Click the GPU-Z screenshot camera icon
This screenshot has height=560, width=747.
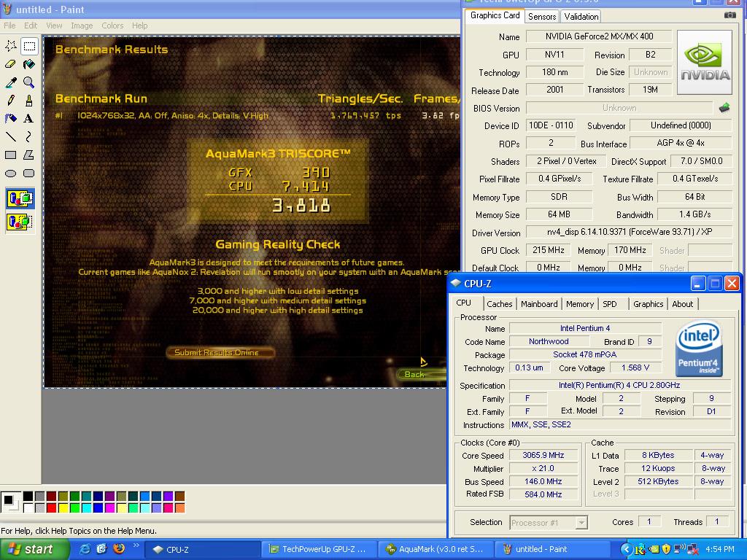click(x=729, y=15)
